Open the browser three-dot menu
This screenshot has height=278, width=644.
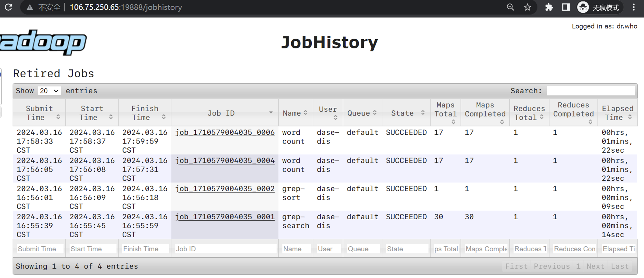tap(634, 7)
